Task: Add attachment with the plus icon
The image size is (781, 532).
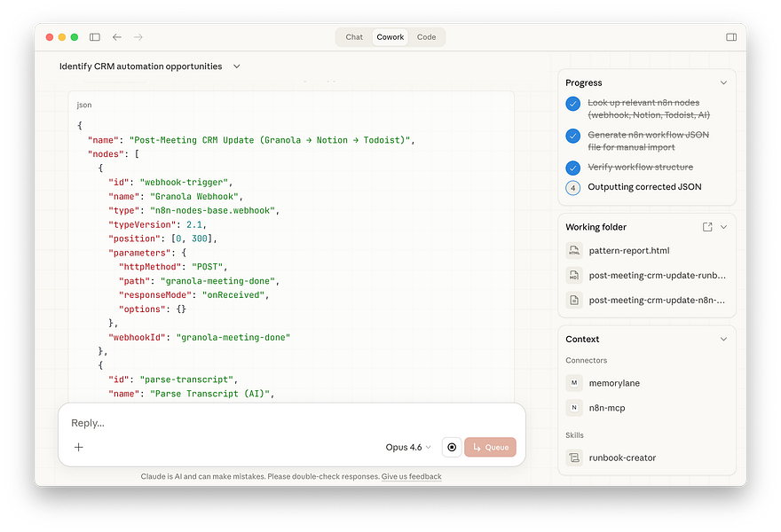Action: click(79, 447)
